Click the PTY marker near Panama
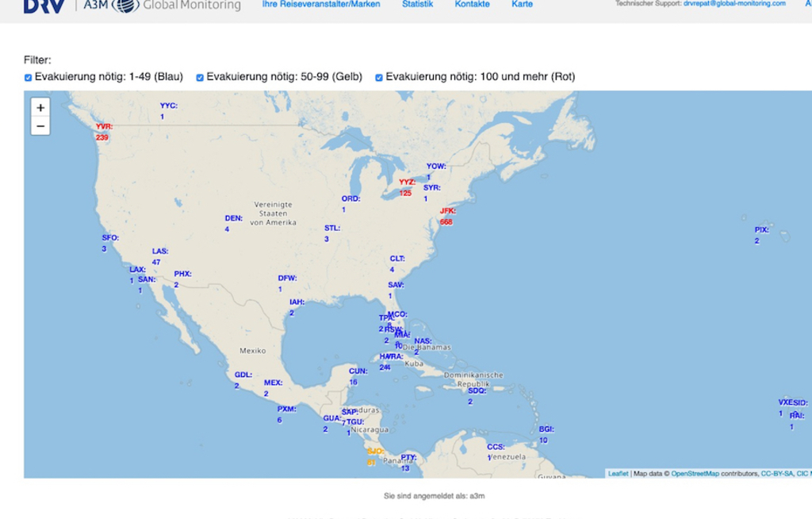Screen dimensions: 812x519 point(408,463)
